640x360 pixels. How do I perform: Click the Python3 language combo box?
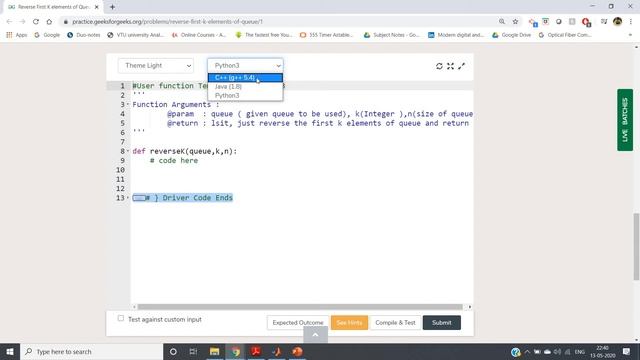coord(245,66)
